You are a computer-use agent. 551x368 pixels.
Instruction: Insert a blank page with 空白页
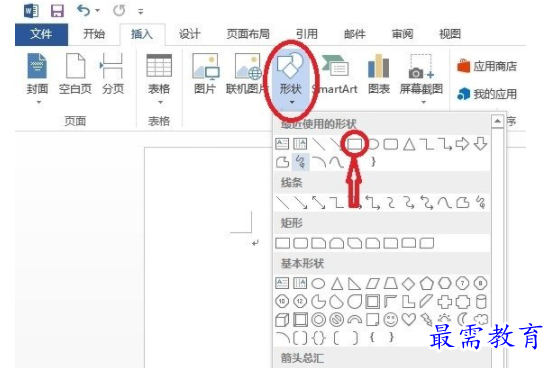[75, 75]
